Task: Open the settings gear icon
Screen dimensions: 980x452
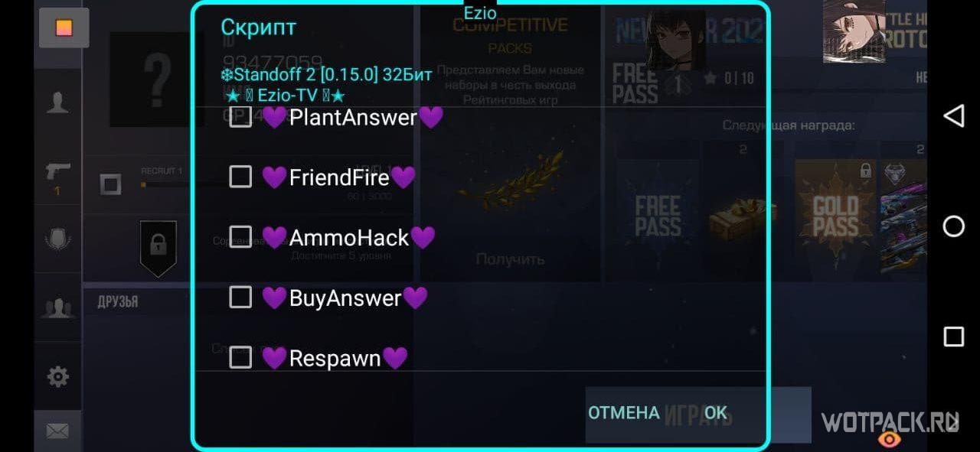Action: tap(57, 376)
